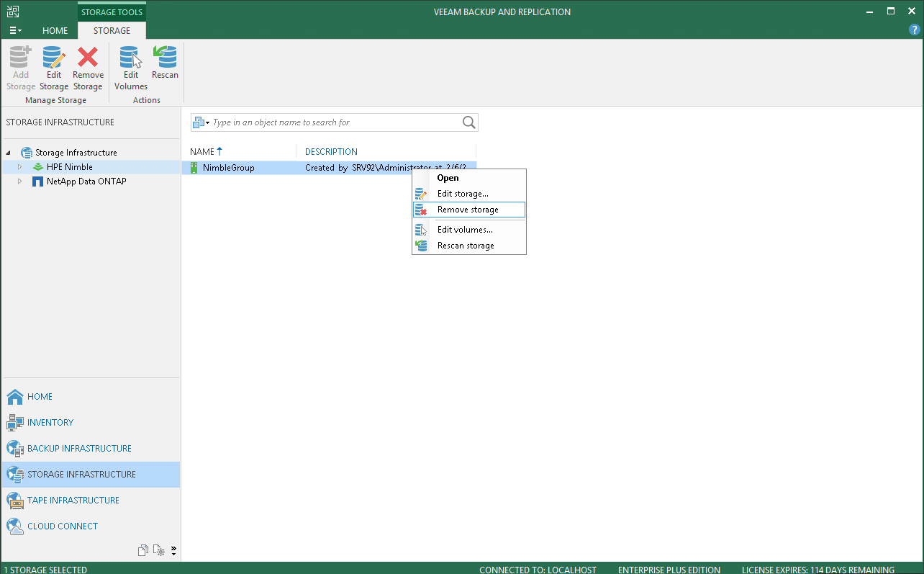Click the object name search field
The height and width of the screenshot is (574, 924).
[335, 122]
